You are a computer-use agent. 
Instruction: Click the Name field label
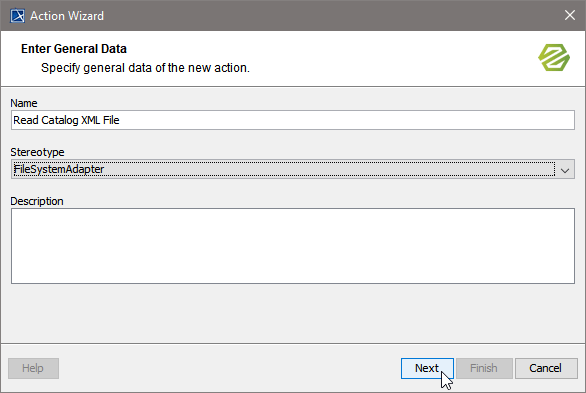[24, 103]
